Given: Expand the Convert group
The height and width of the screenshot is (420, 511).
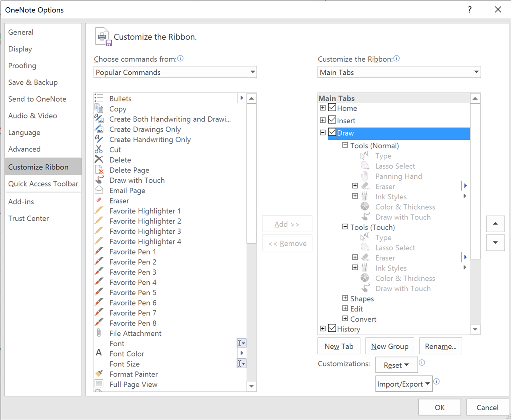Looking at the screenshot, I should click(x=345, y=318).
